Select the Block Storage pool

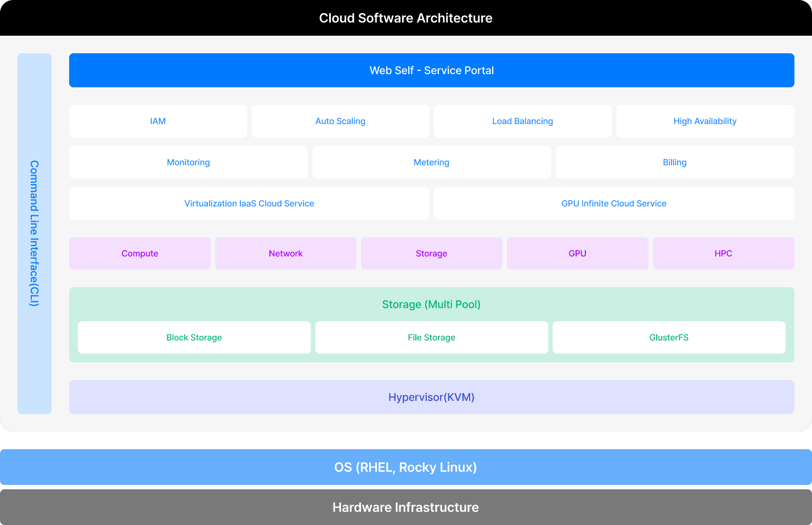194,337
